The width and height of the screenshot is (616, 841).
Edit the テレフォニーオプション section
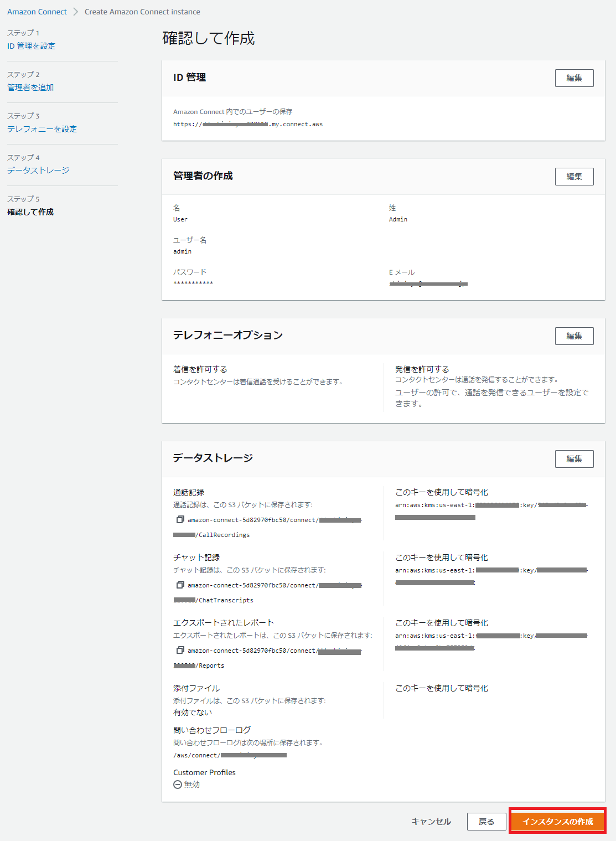click(574, 336)
